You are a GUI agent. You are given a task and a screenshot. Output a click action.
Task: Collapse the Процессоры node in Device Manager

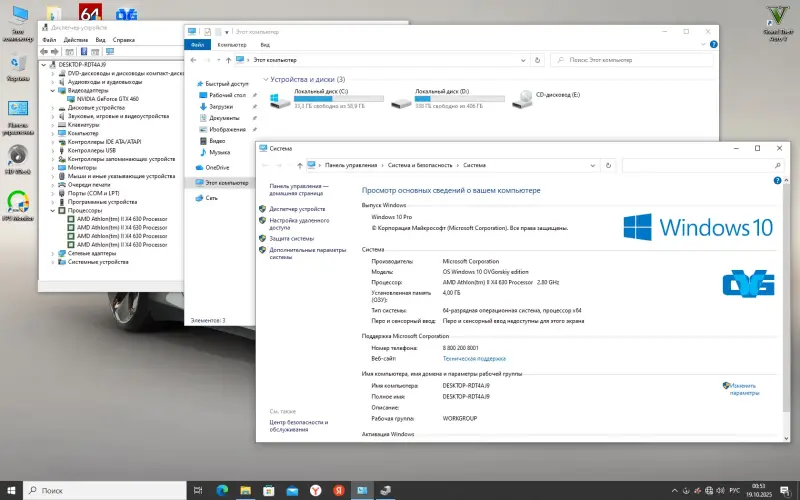[56, 210]
